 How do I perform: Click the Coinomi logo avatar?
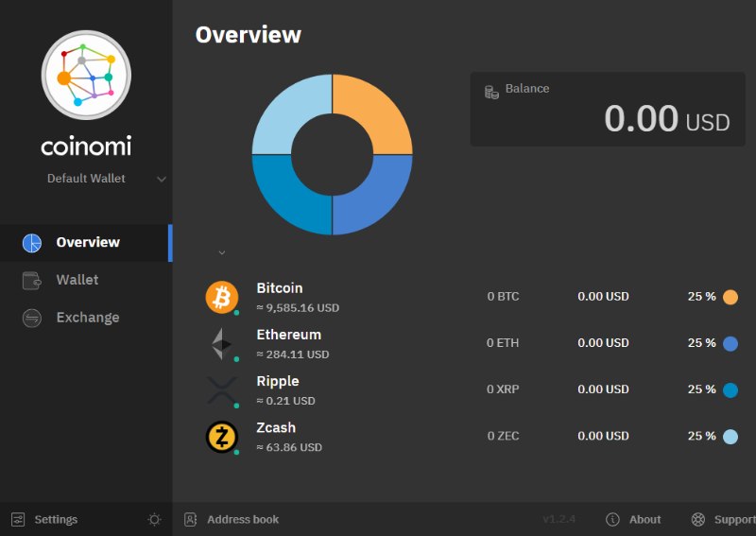86,76
